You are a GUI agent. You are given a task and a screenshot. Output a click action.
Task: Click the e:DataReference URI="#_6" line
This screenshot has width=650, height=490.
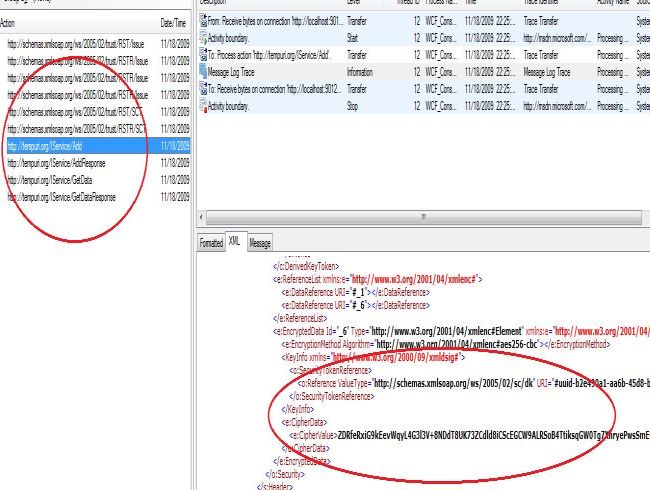356,306
